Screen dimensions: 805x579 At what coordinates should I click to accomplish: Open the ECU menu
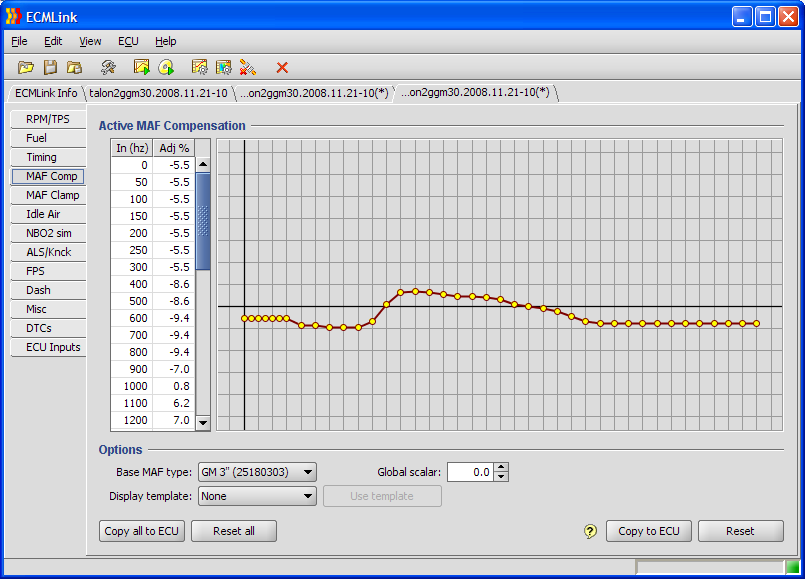(128, 41)
